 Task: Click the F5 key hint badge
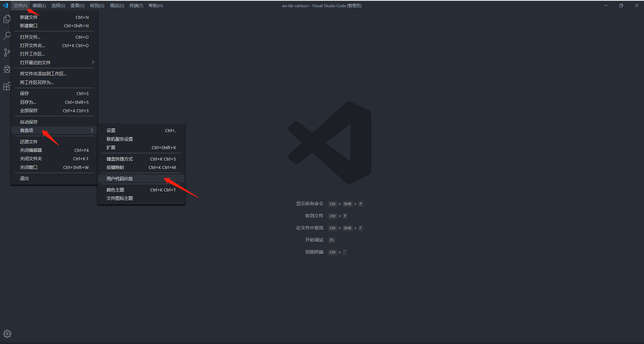pos(332,240)
